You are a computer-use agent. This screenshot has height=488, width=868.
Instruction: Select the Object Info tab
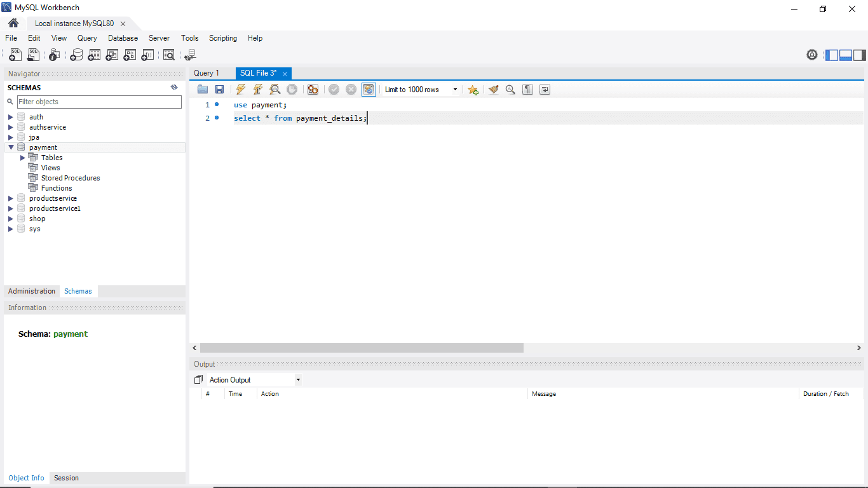pyautogui.click(x=27, y=478)
